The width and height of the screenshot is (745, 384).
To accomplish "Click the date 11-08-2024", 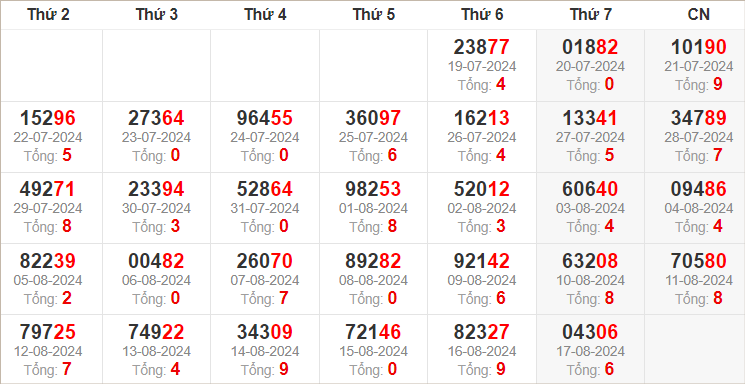I will (x=698, y=280).
